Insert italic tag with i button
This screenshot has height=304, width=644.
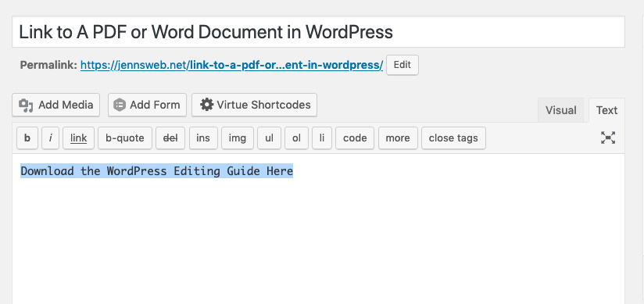click(51, 138)
